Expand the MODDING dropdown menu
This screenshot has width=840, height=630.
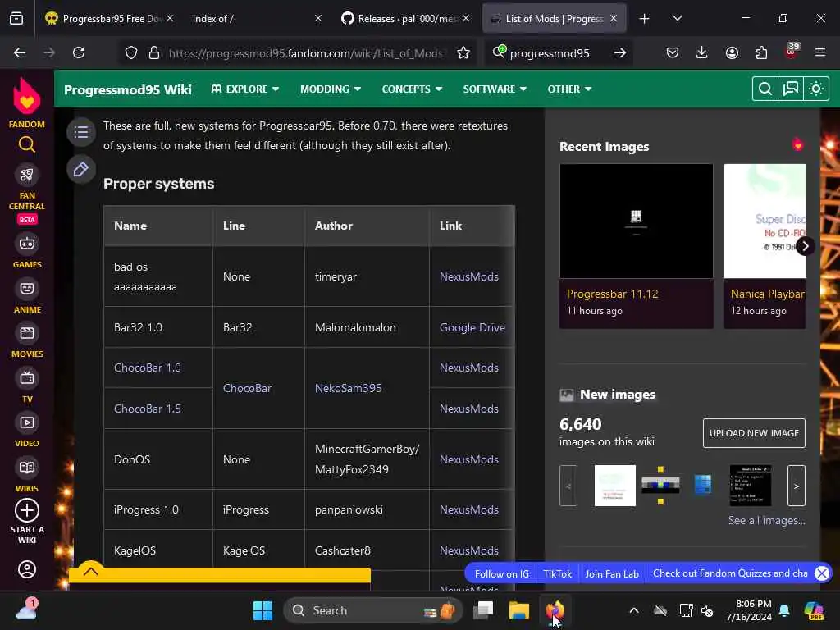tap(331, 89)
